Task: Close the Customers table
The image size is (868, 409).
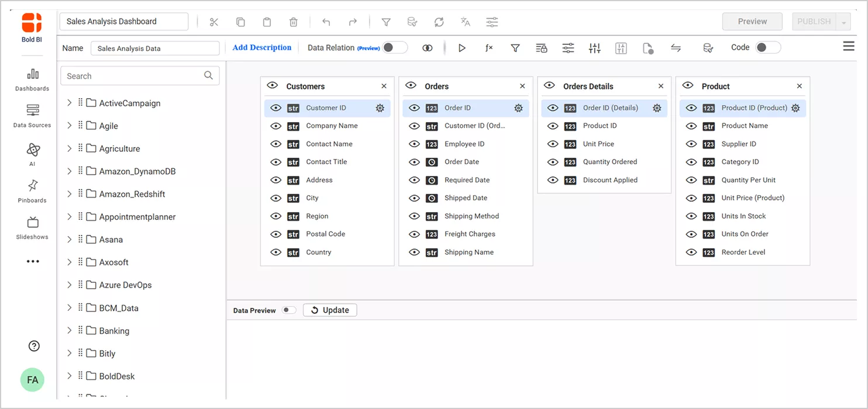Action: coord(384,86)
